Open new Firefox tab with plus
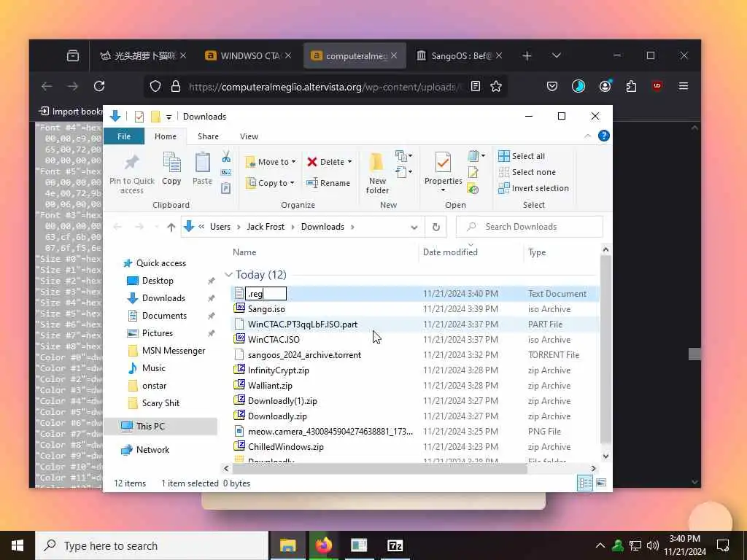 [x=527, y=56]
